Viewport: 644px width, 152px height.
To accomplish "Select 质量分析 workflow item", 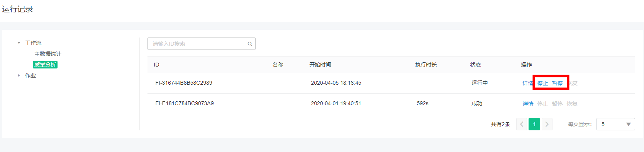I will tap(45, 65).
